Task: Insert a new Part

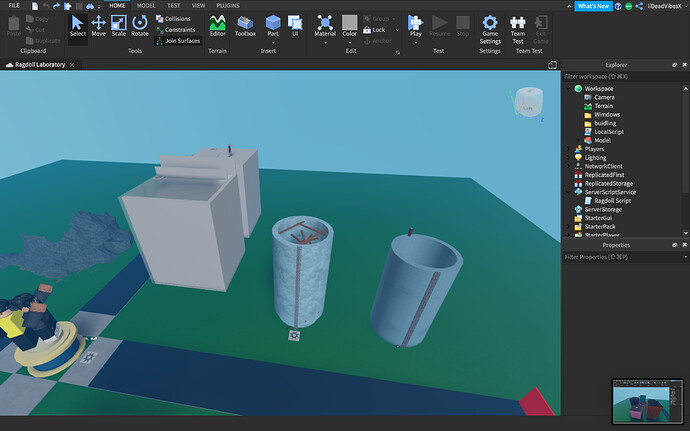Action: click(x=272, y=26)
